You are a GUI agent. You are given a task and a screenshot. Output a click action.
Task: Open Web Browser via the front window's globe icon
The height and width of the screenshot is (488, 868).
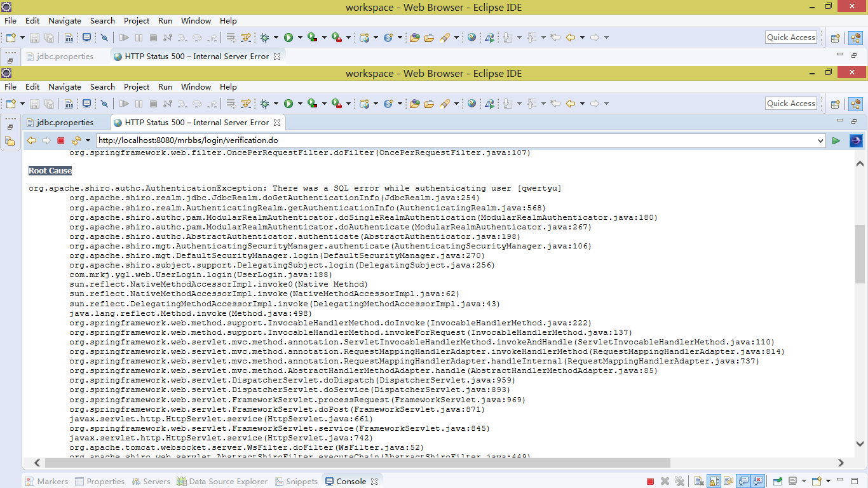click(x=471, y=104)
